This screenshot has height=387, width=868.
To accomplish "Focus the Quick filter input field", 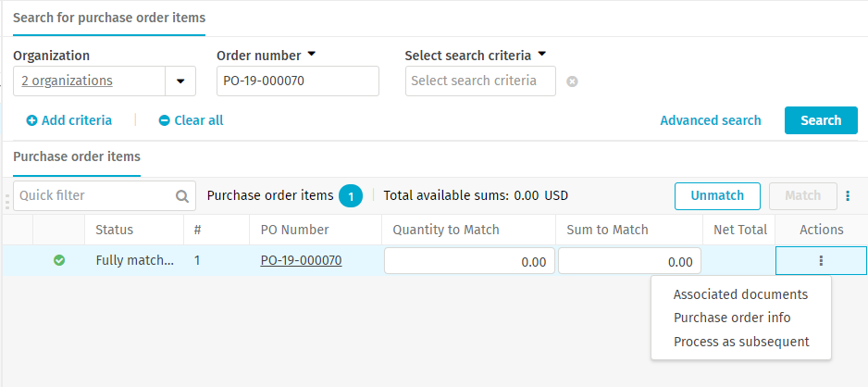I will 95,196.
